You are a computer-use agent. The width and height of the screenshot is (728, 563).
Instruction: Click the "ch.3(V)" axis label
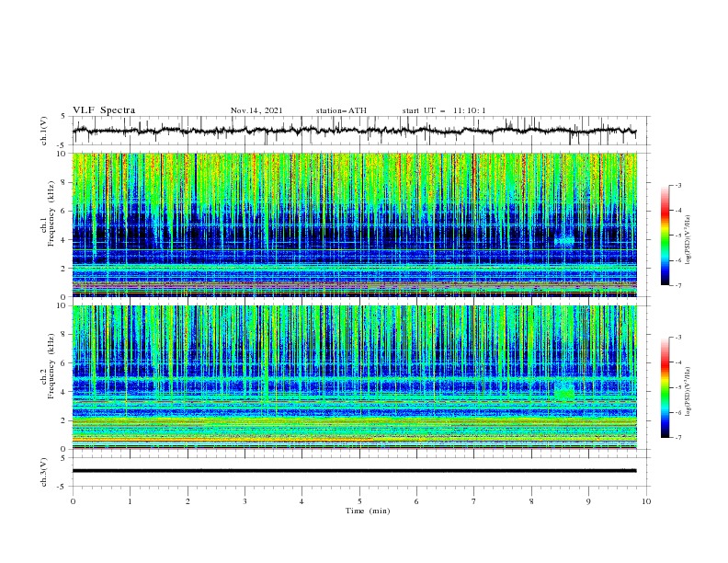coord(44,472)
